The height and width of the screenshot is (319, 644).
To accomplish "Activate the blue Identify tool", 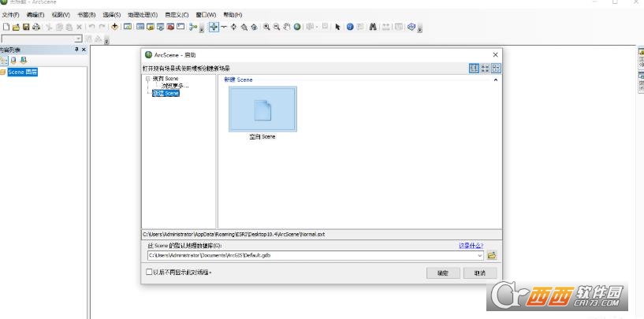I will coord(350,27).
